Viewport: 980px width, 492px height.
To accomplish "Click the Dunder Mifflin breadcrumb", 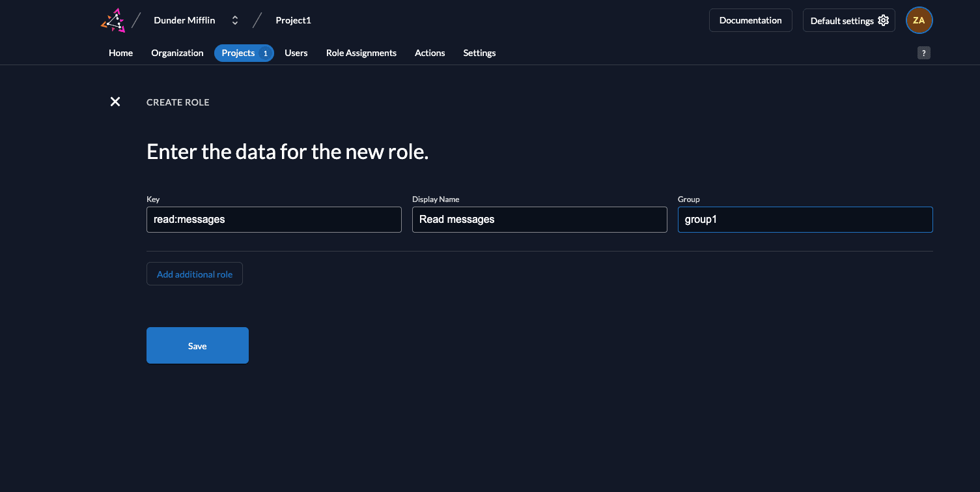I will point(184,20).
